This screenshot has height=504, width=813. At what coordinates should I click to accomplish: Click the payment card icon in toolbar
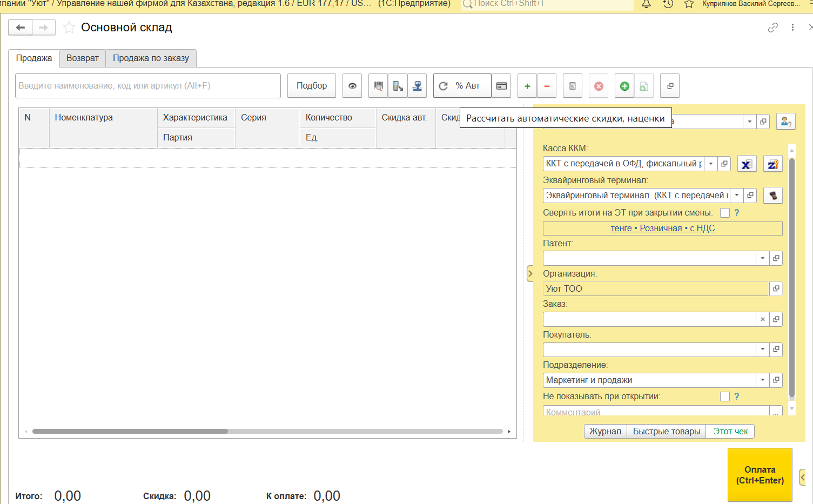tap(501, 86)
